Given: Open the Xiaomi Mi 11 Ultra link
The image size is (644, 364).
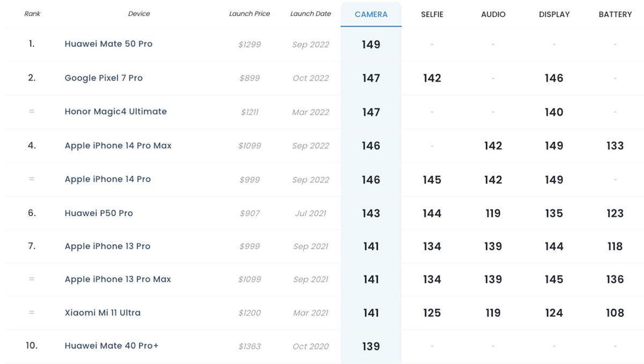Looking at the screenshot, I should (103, 312).
